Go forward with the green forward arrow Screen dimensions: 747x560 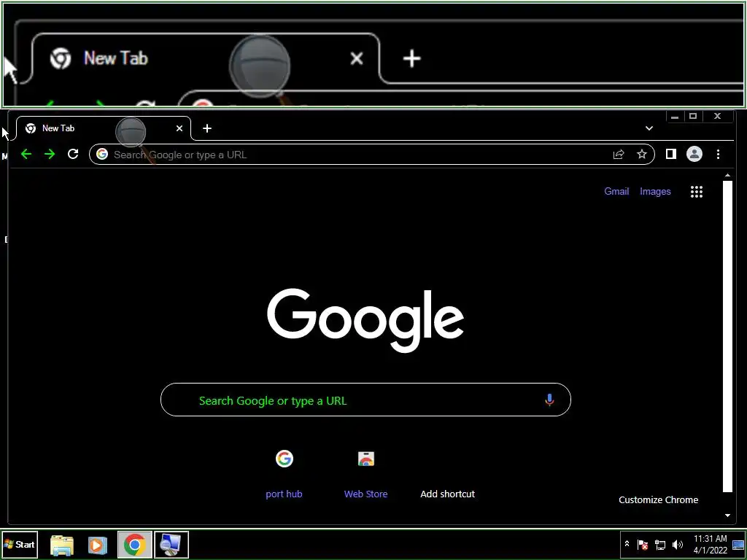tap(50, 154)
